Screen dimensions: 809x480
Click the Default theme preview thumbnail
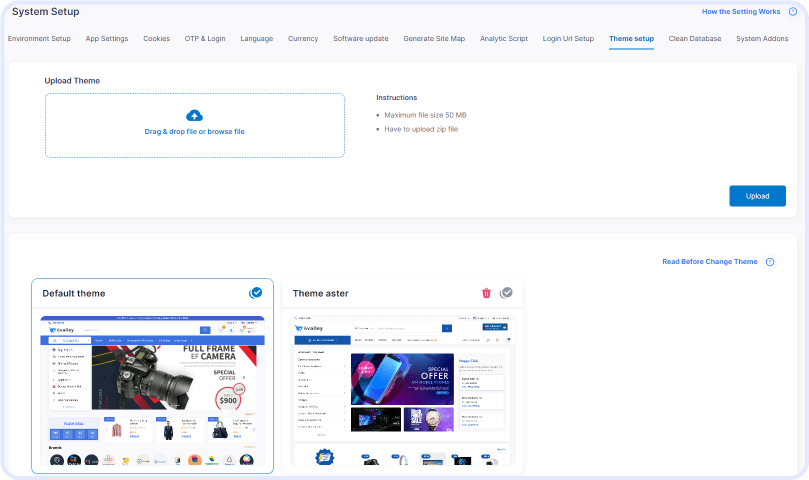point(153,390)
